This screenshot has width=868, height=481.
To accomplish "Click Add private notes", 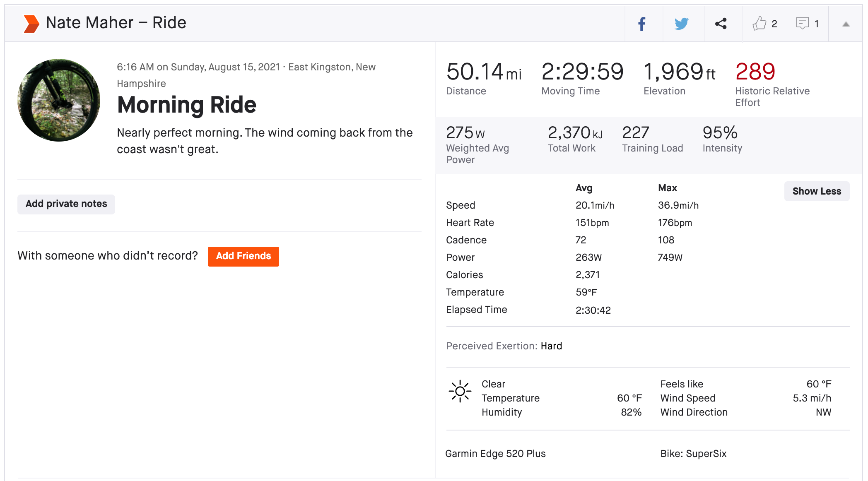I will (66, 204).
